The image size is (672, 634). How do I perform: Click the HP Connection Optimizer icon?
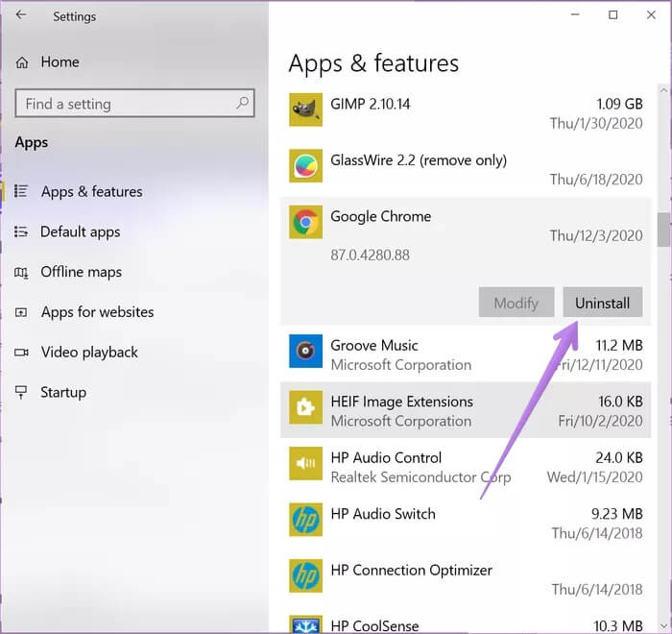click(305, 575)
